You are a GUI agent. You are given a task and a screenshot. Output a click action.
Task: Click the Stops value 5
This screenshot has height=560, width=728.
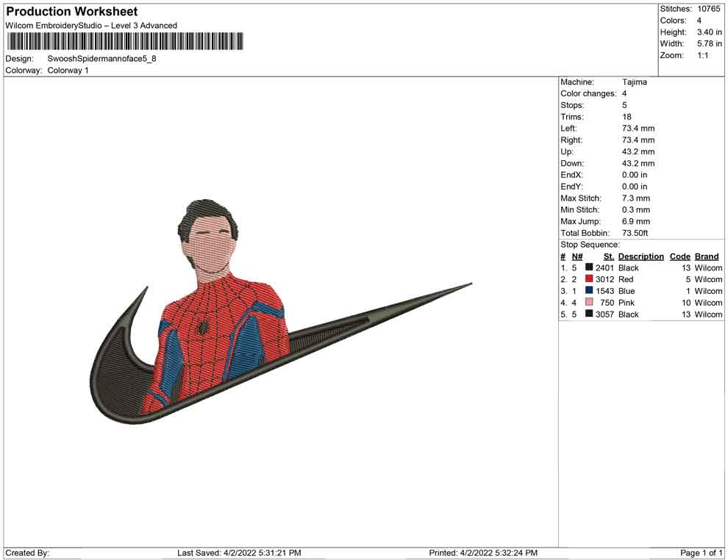point(624,105)
